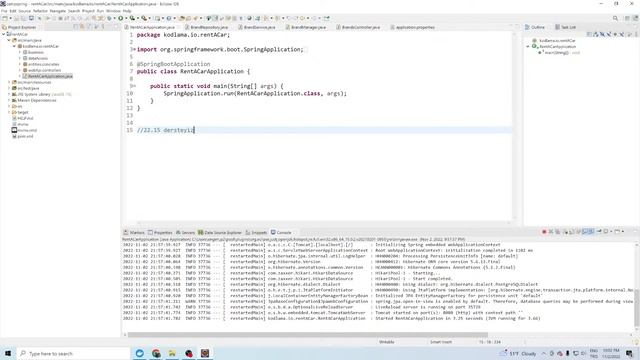The width and height of the screenshot is (640, 360).
Task: Collapse RentACarApplication in the Outline
Action: pyautogui.click(x=528, y=47)
